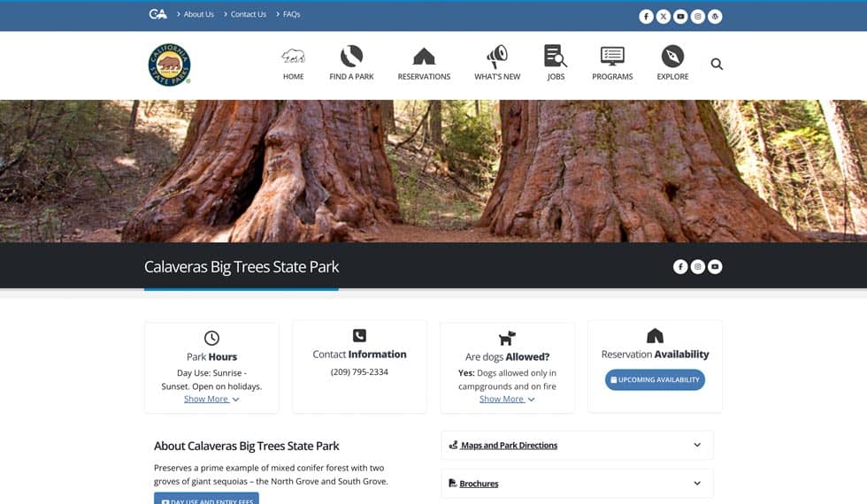Click phone number (209) 795-2334
867x504 pixels.
coord(359,372)
